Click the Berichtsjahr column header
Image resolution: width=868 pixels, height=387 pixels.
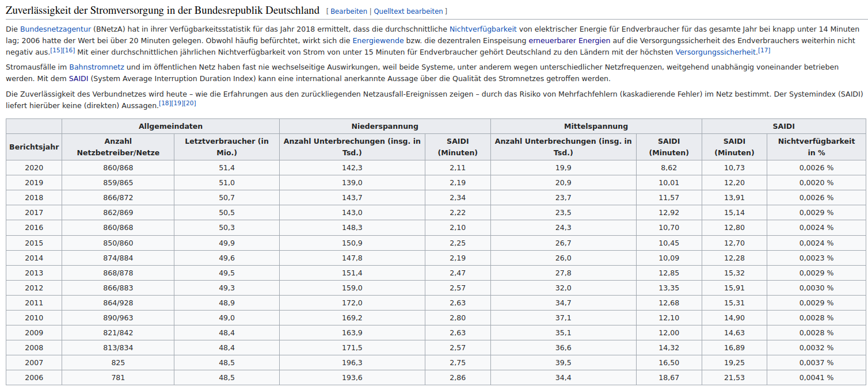[x=34, y=147]
